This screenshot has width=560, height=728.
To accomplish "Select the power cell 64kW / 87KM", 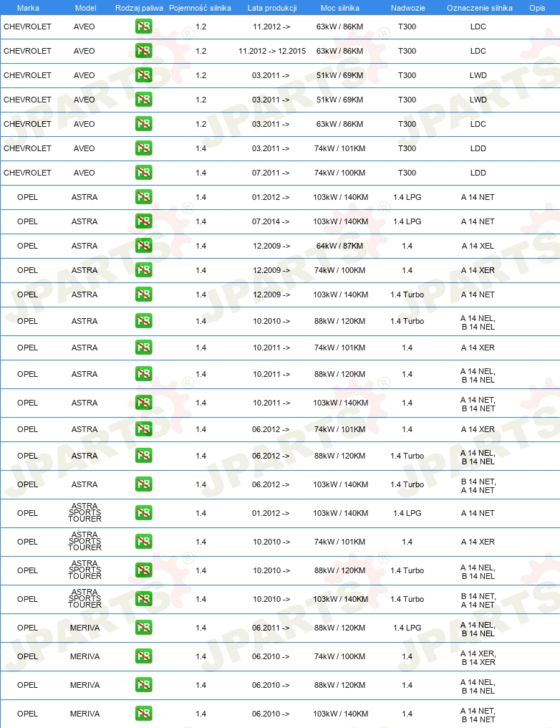I will pyautogui.click(x=339, y=246).
